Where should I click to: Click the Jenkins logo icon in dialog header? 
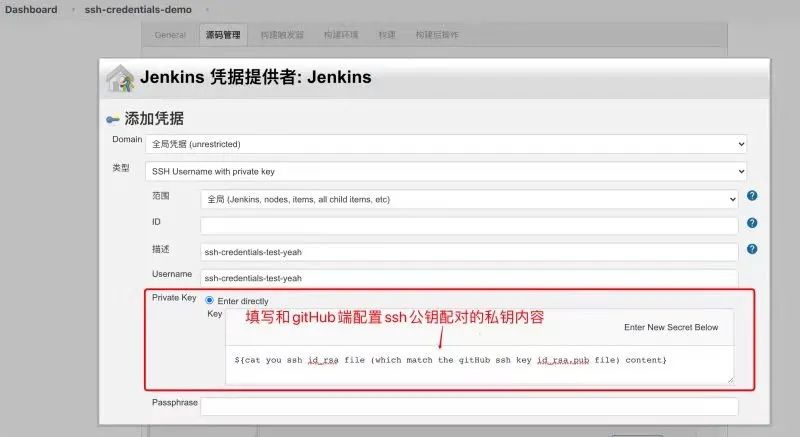click(120, 78)
